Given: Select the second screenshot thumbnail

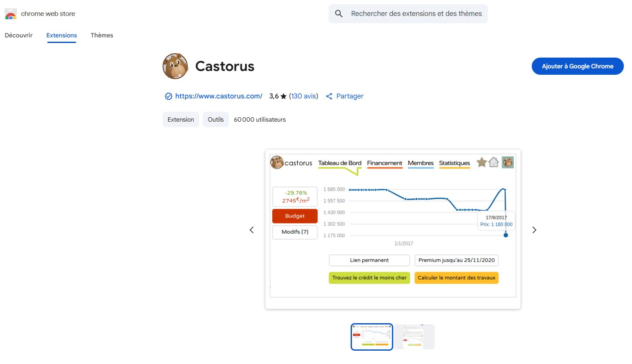Looking at the screenshot, I should 414,336.
